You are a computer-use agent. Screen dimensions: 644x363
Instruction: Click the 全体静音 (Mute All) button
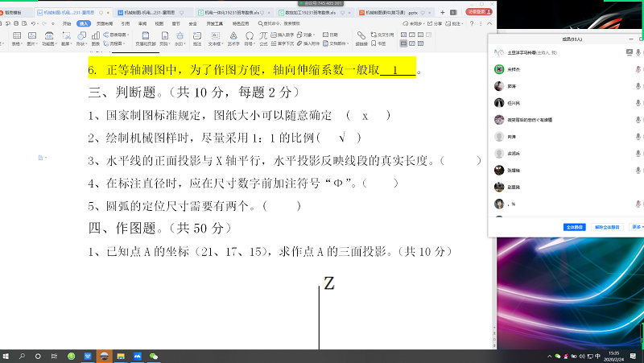(x=573, y=227)
